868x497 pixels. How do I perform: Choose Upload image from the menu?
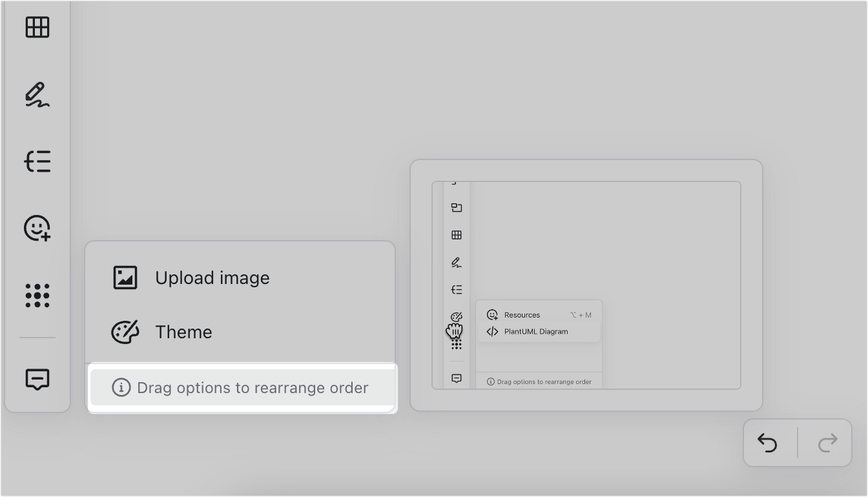(212, 278)
